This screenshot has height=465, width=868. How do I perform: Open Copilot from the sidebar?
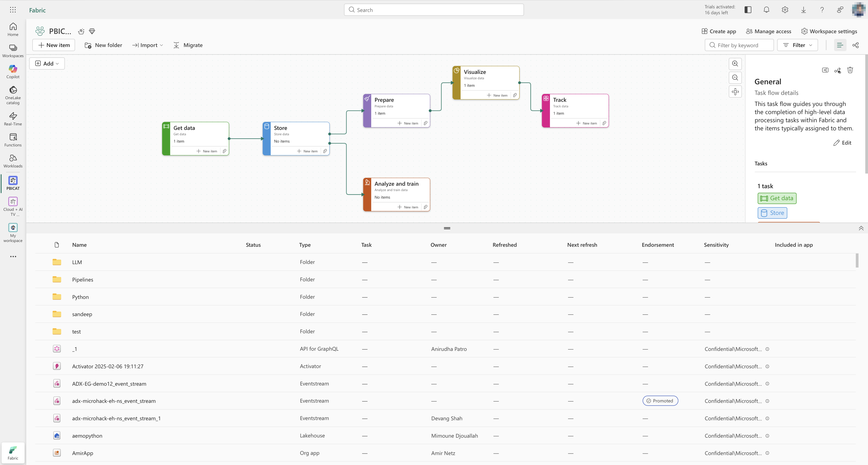[x=13, y=72]
